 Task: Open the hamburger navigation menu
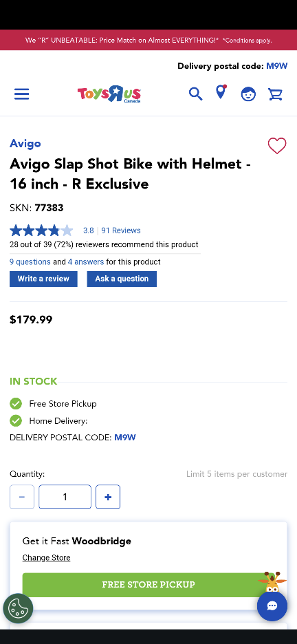point(22,94)
